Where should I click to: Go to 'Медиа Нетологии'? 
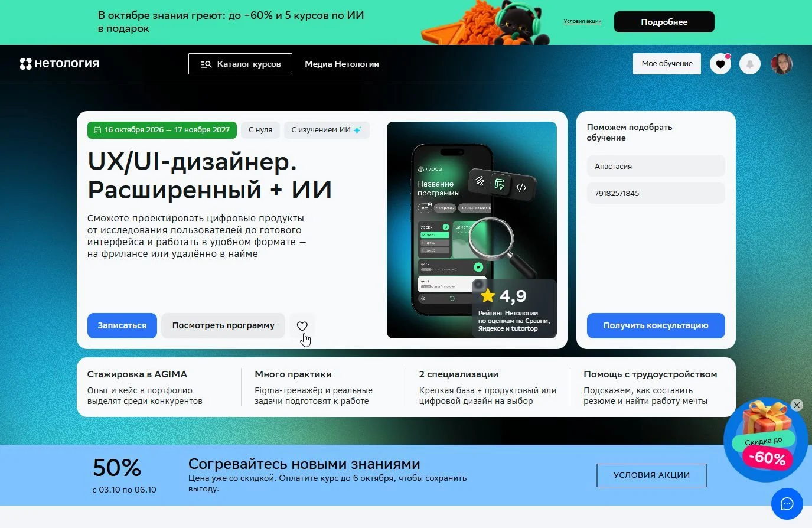(x=342, y=64)
